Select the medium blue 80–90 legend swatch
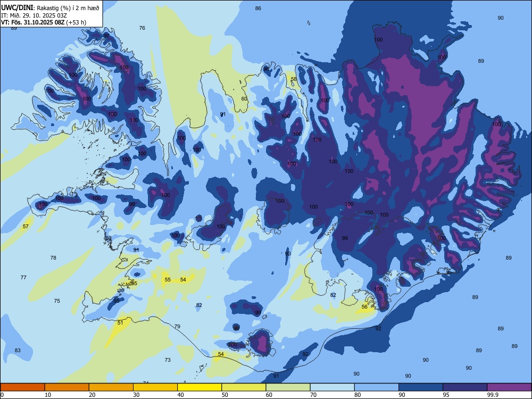Screen dimensions: 532x399 click(377, 387)
